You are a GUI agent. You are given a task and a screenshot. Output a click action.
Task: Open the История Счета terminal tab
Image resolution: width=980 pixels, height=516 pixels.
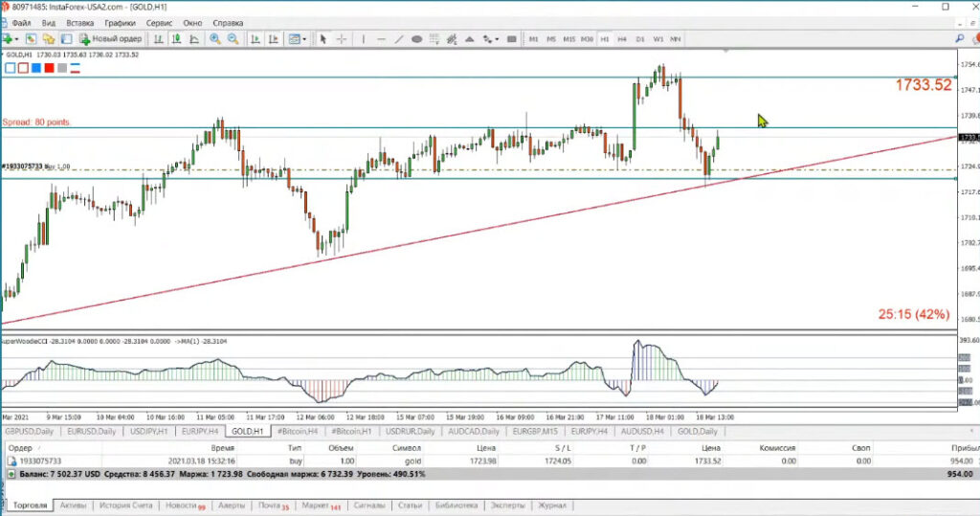point(125,505)
